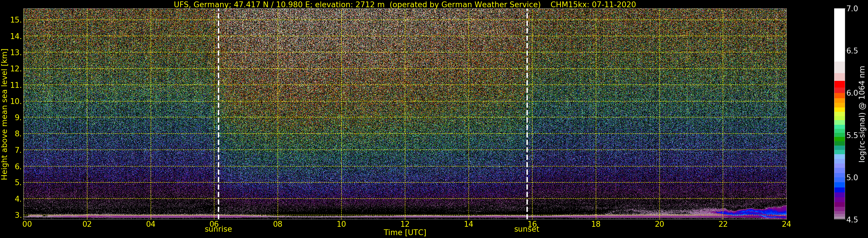Click the '10' time tick label
This screenshot has height=238, width=868.
(341, 224)
